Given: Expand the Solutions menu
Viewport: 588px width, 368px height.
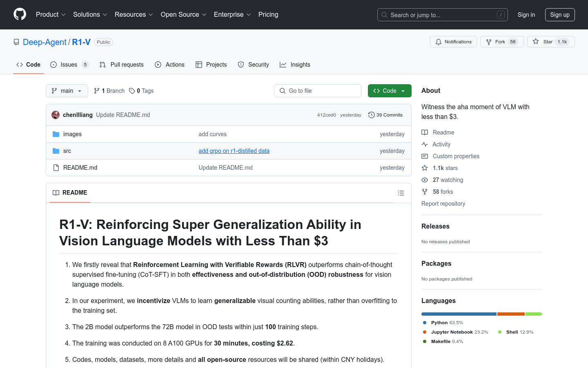Looking at the screenshot, I should coord(90,15).
